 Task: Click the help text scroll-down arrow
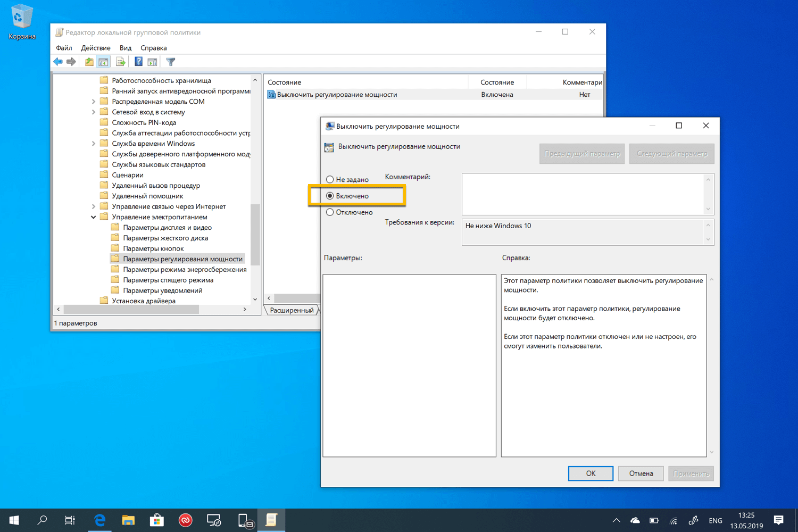pyautogui.click(x=711, y=452)
